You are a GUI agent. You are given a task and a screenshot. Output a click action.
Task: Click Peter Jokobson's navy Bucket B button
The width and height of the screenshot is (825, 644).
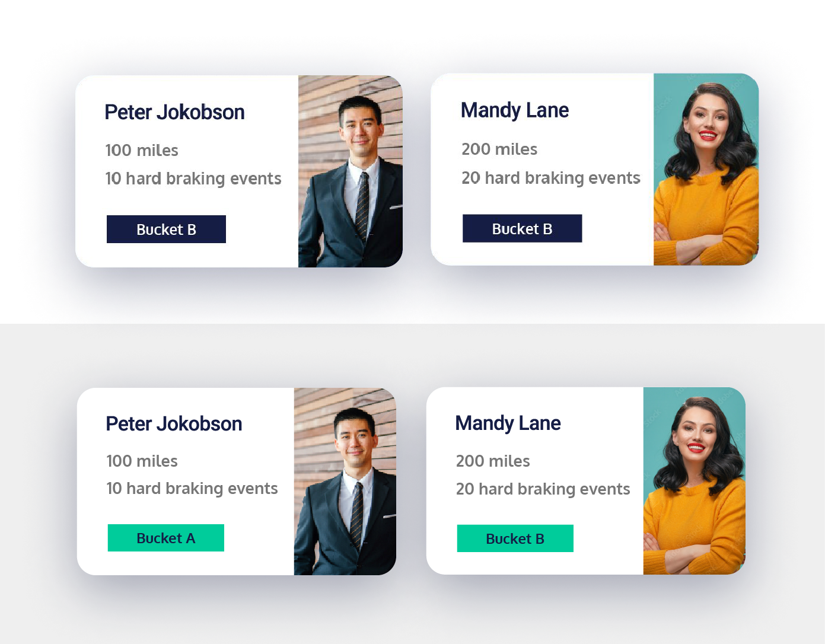(x=166, y=229)
